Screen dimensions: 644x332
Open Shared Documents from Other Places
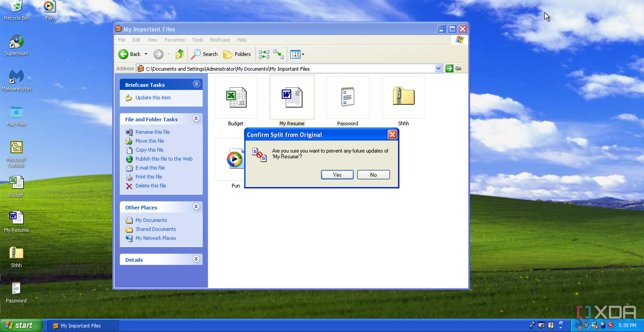point(155,229)
